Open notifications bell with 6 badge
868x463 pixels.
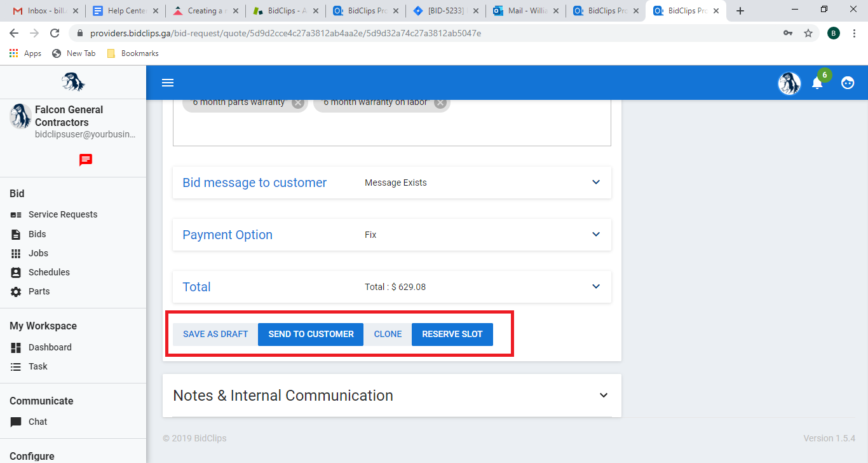point(818,83)
